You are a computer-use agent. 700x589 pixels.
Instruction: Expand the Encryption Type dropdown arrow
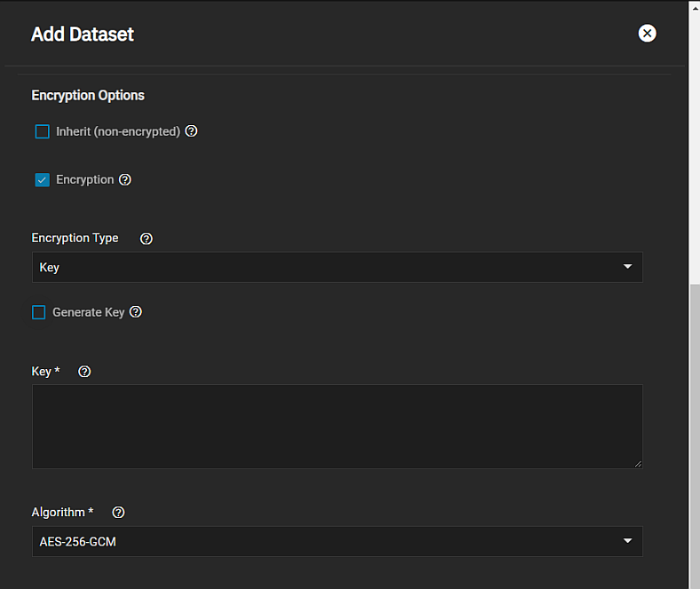[627, 267]
